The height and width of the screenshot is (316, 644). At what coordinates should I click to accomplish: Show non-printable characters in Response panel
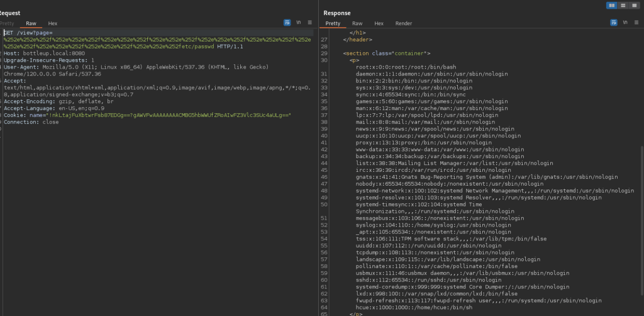[626, 23]
